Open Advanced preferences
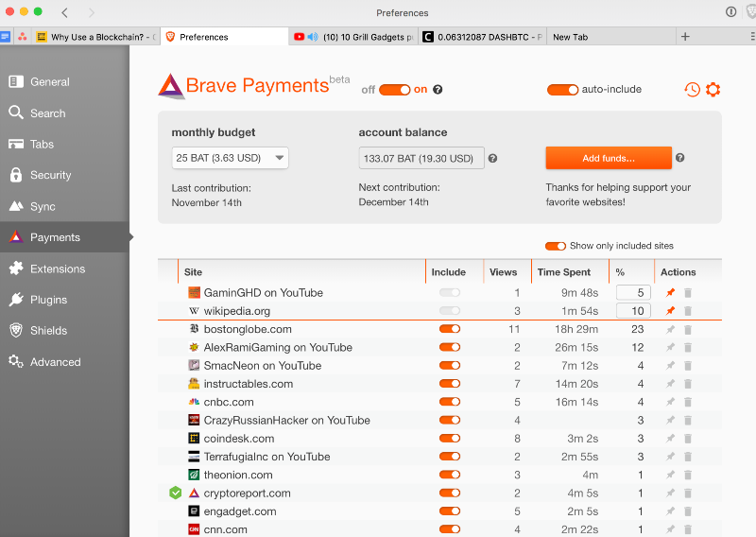The height and width of the screenshot is (537, 756). 64,362
